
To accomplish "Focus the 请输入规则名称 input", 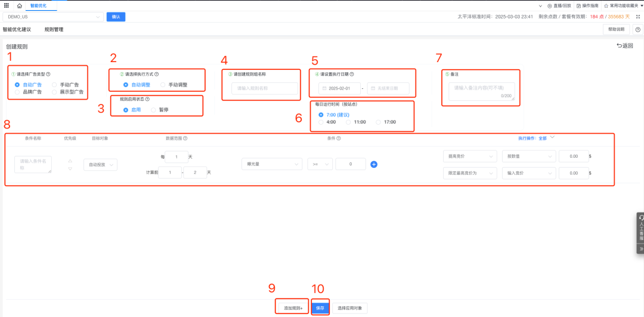I will tap(265, 88).
